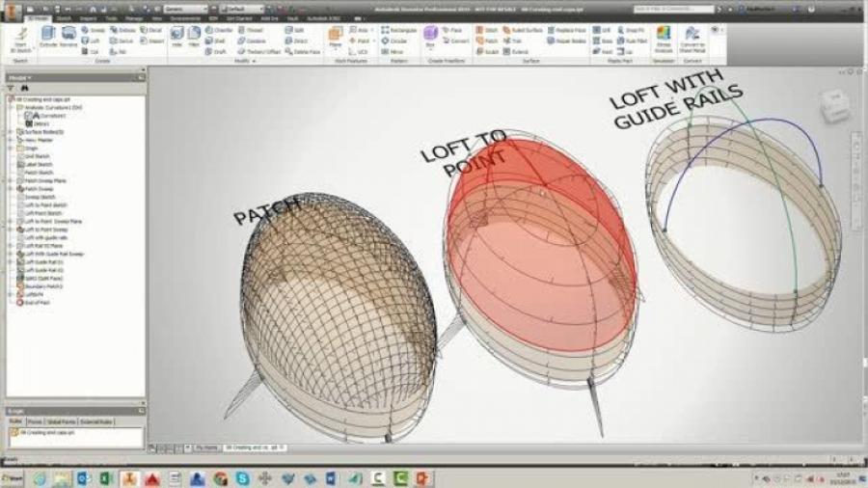Image resolution: width=868 pixels, height=488 pixels.
Task: Open the browser filter funnel icon
Action: click(11, 88)
